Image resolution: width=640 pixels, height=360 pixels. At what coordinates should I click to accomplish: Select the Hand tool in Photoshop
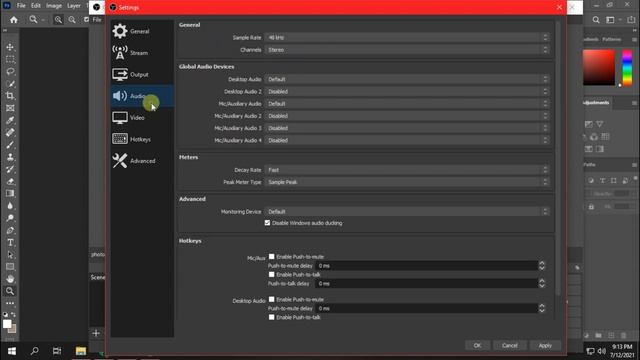tap(10, 279)
